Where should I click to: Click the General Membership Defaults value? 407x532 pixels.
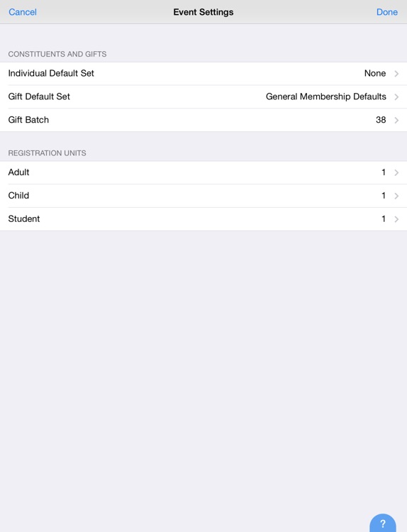(326, 96)
